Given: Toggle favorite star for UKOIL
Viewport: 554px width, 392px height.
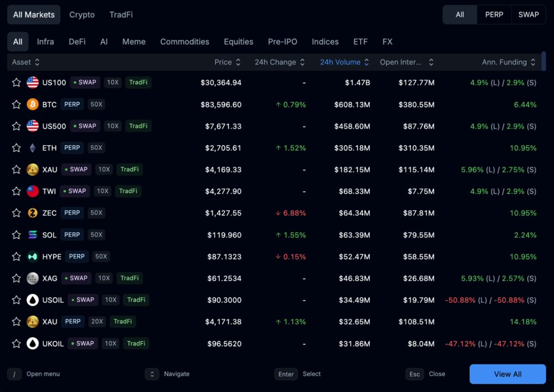Looking at the screenshot, I should [16, 344].
